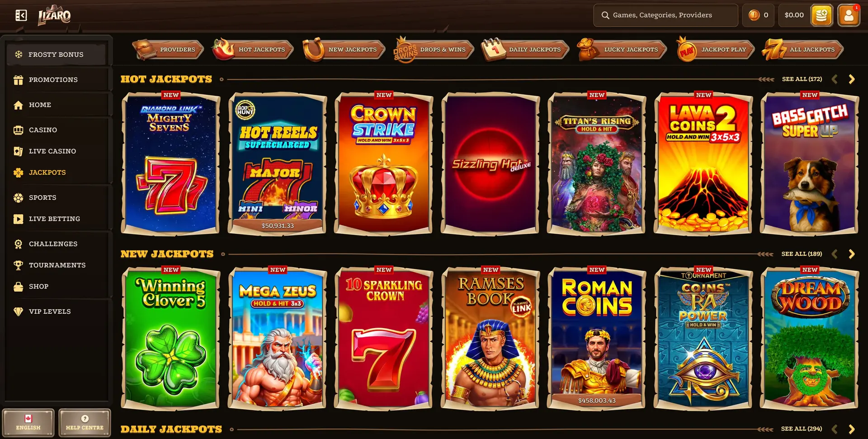Open Promotions gift icon in sidebar
The width and height of the screenshot is (868, 439).
click(x=18, y=80)
